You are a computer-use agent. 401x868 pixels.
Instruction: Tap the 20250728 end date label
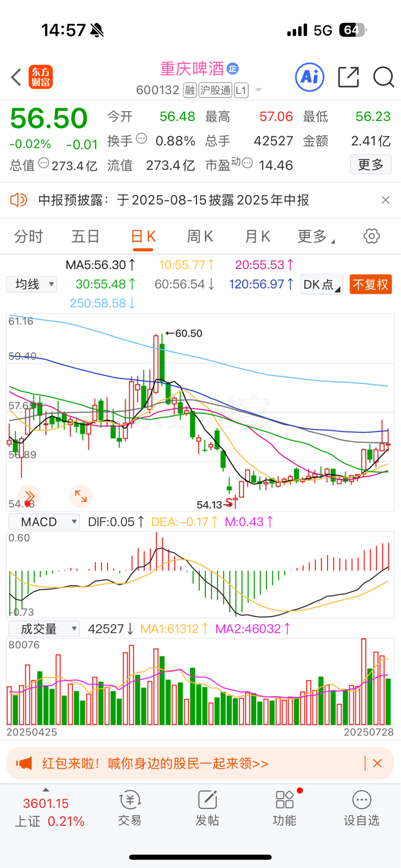click(369, 732)
